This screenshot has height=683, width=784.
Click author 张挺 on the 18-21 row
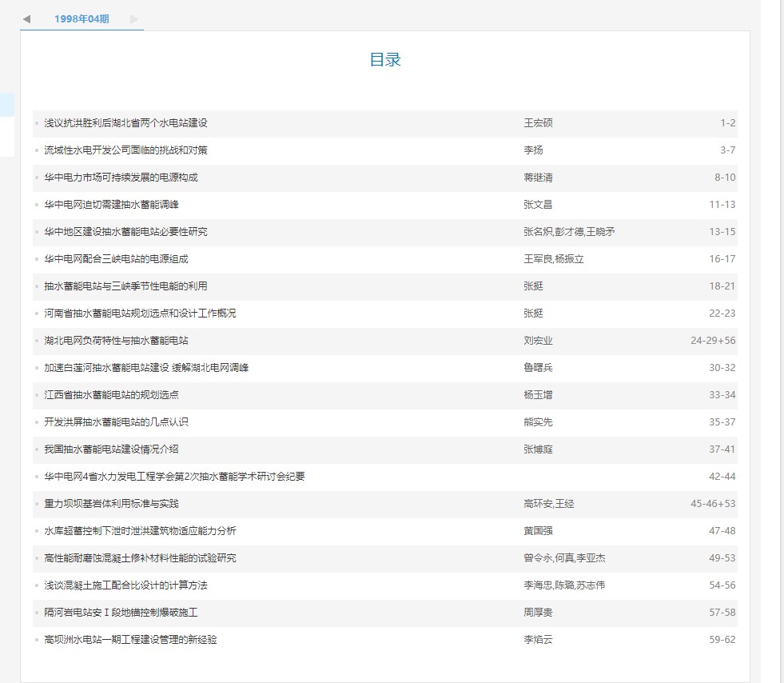(x=534, y=286)
